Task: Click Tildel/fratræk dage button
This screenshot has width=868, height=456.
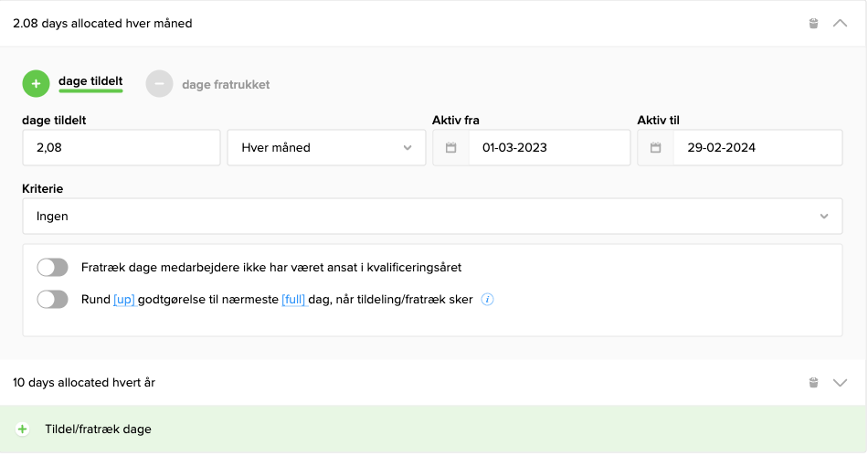Action: pos(98,429)
